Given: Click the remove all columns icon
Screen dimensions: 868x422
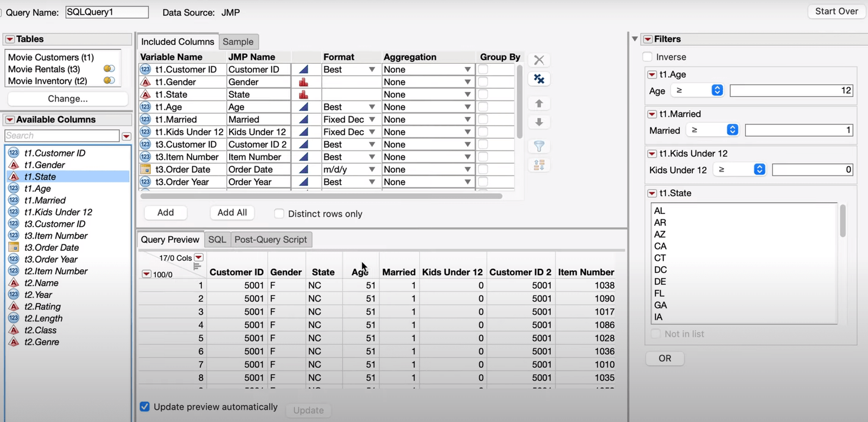Looking at the screenshot, I should coord(539,79).
